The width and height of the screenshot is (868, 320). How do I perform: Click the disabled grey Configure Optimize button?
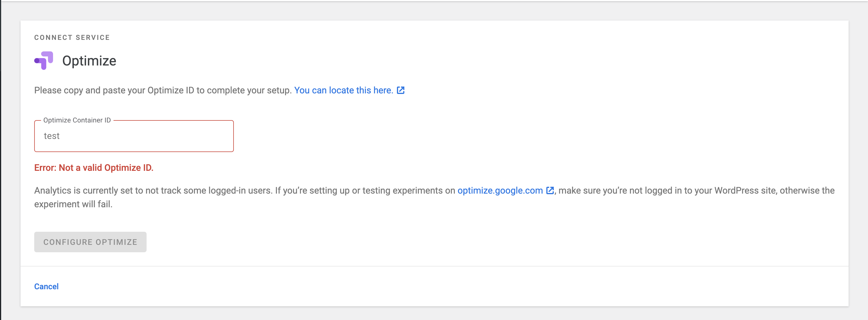point(90,242)
